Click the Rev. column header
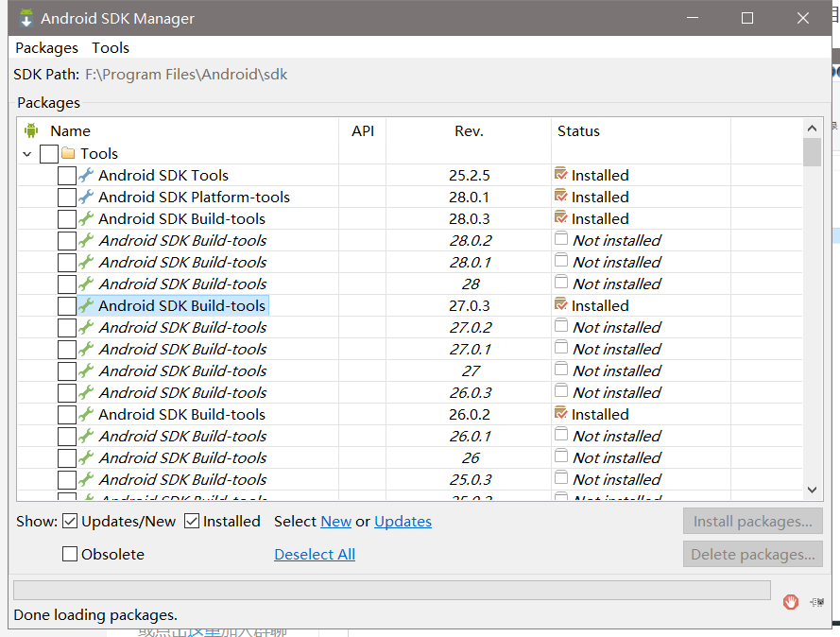 469,131
